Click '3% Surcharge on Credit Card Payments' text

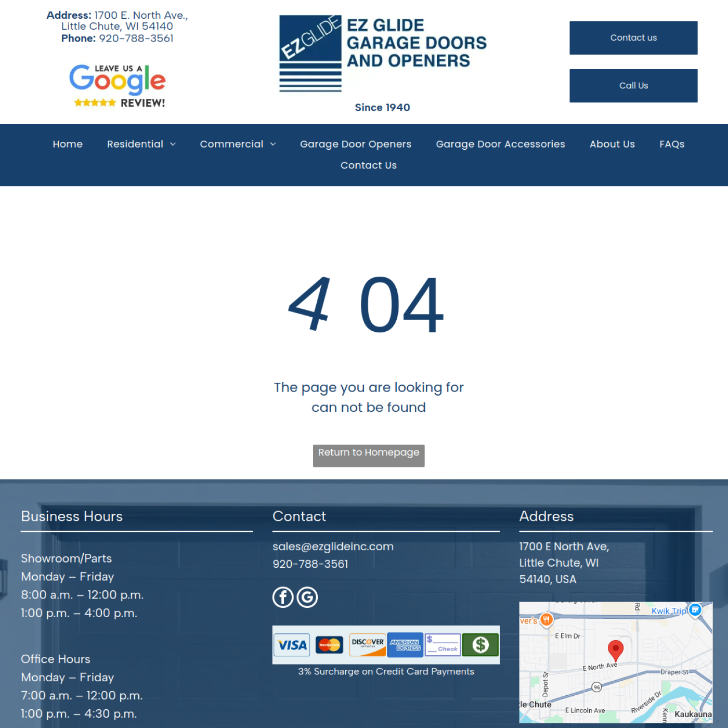click(386, 671)
